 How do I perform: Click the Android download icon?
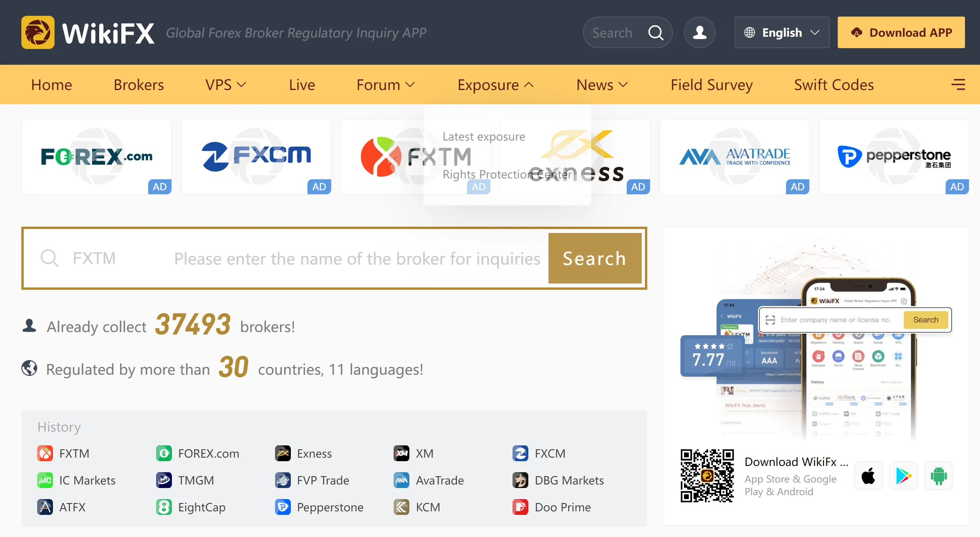tap(939, 476)
